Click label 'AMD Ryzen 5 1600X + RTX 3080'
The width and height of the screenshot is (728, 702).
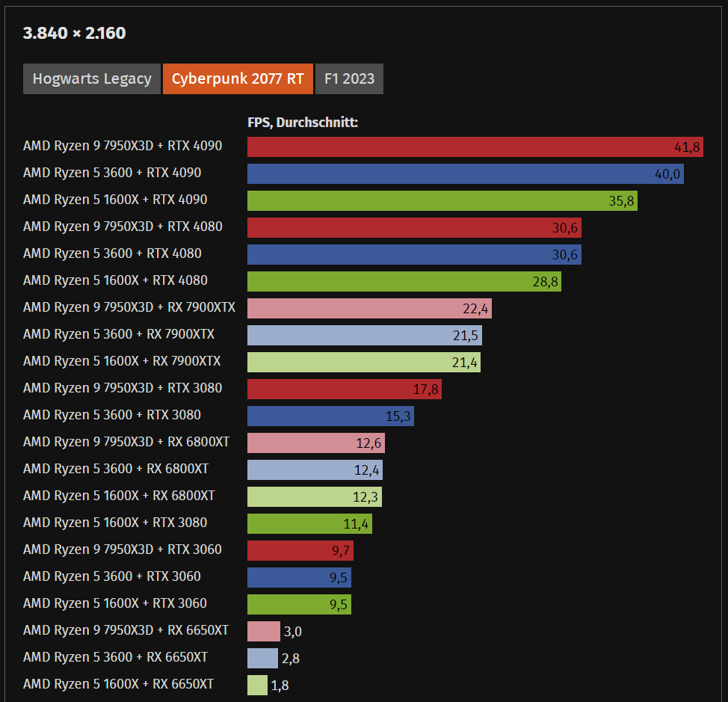115,523
